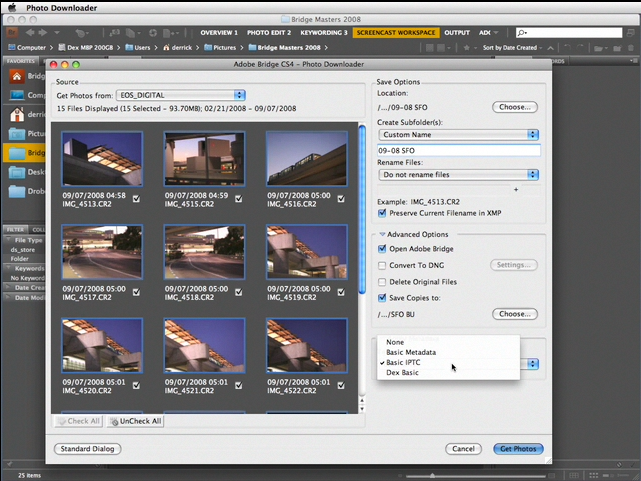Uncheck IMG_4522.CR2 checkbox
Viewport: 641px width, 481px height.
click(x=341, y=385)
